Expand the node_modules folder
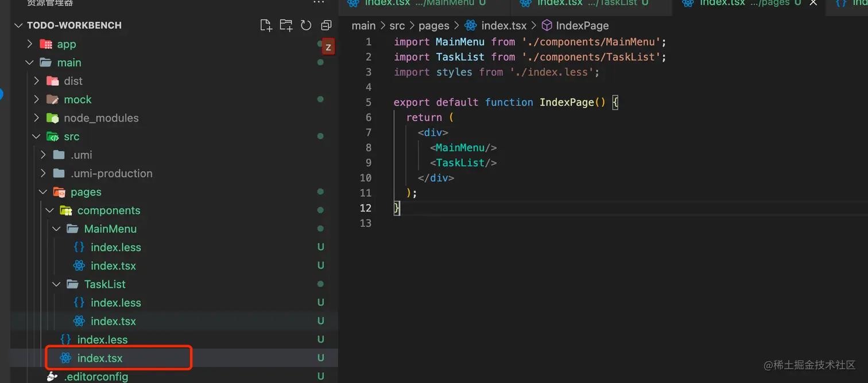 [x=37, y=118]
